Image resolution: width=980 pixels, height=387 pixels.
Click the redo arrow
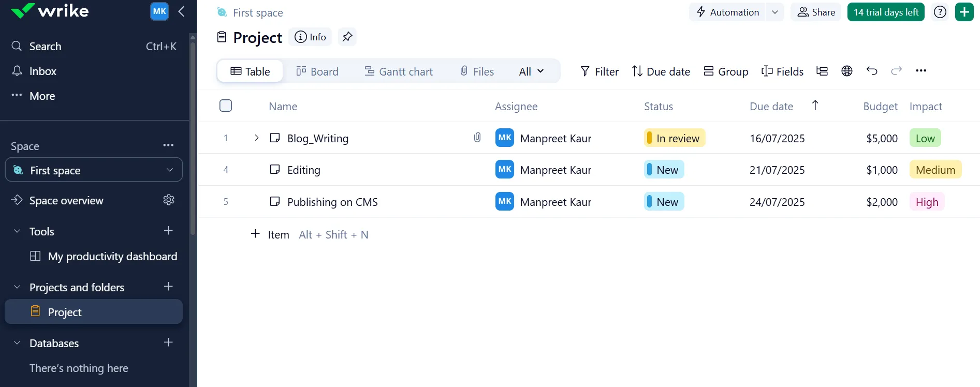point(897,70)
